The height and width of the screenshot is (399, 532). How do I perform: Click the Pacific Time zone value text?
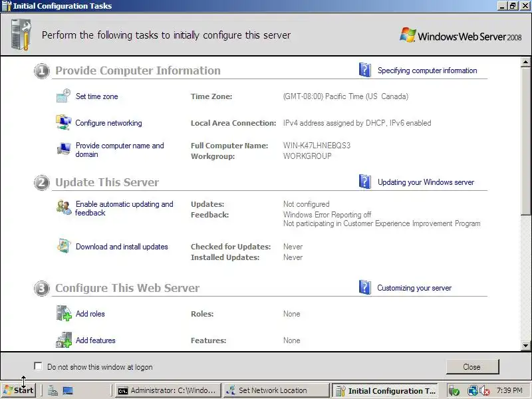click(346, 96)
